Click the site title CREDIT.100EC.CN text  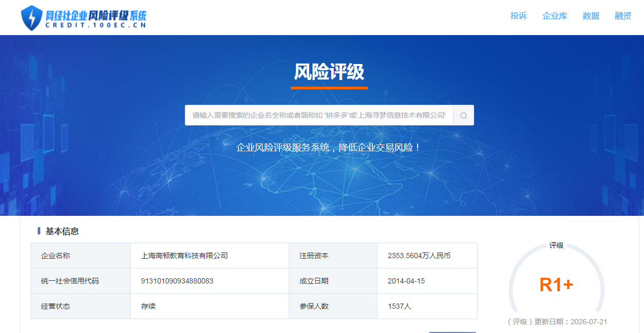96,25
